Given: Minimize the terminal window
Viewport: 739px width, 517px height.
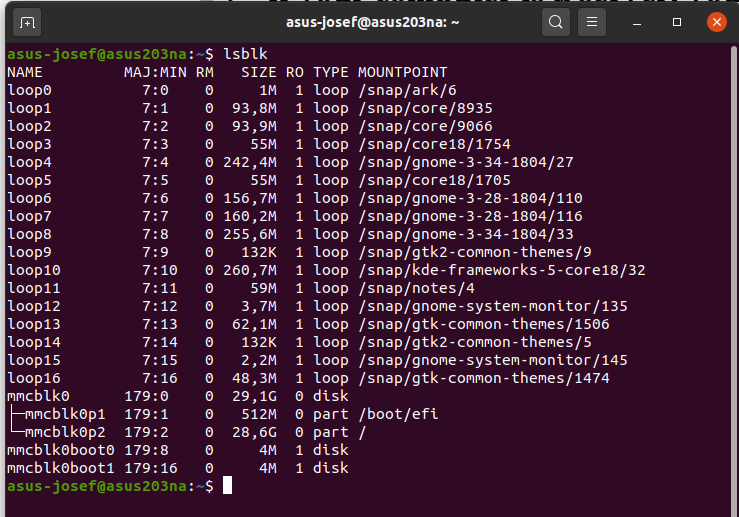Looking at the screenshot, I should 638,21.
